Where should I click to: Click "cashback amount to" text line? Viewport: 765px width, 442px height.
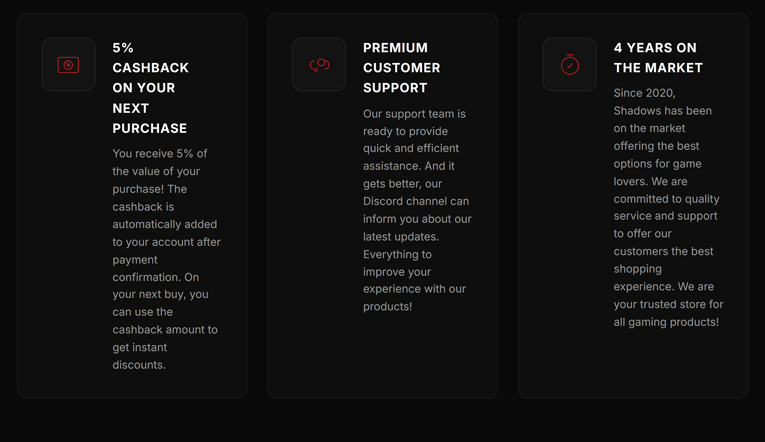pyautogui.click(x=165, y=329)
